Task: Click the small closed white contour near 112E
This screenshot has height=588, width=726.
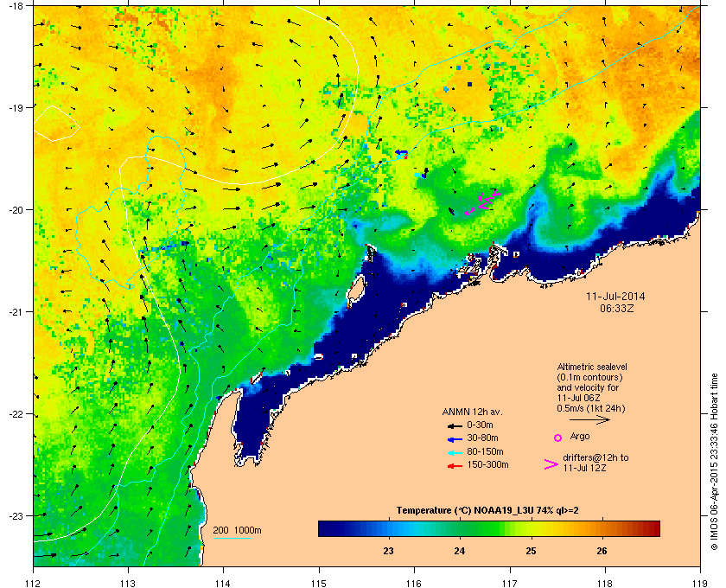Action: (56, 124)
